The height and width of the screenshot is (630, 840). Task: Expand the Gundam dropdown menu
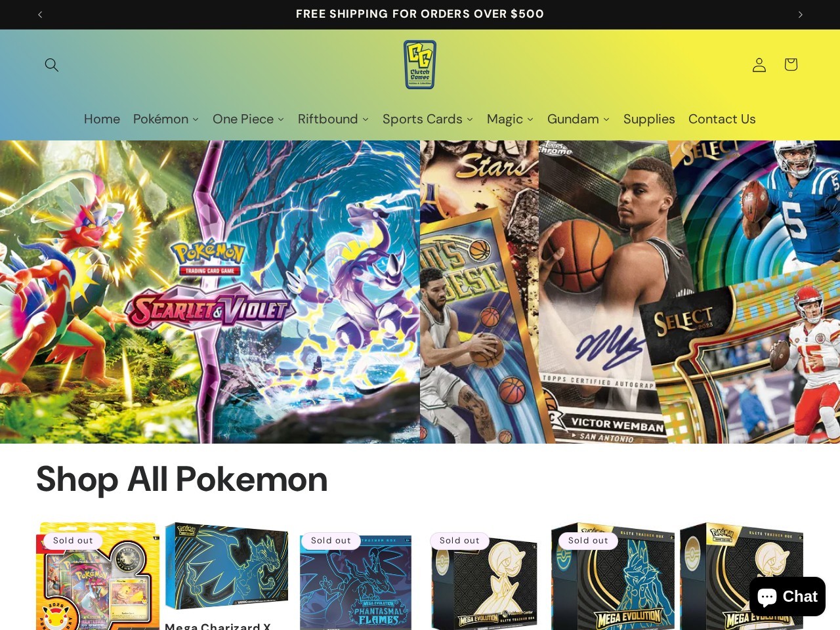pos(579,119)
